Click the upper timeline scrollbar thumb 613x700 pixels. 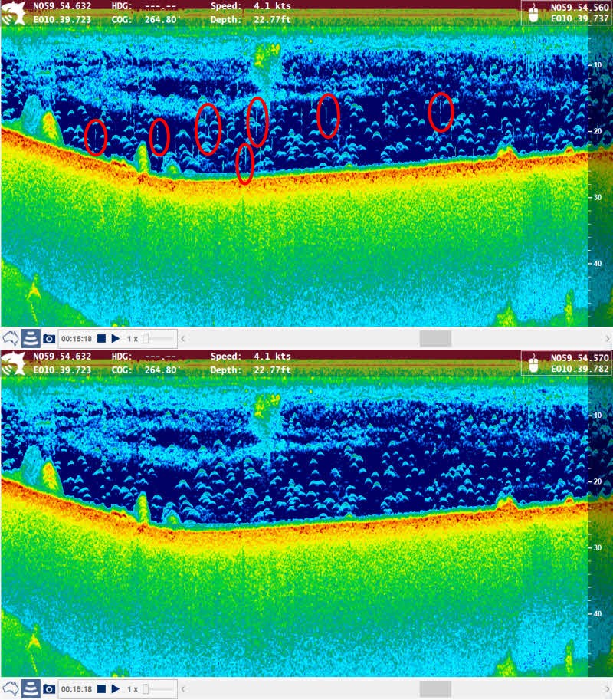[435, 338]
